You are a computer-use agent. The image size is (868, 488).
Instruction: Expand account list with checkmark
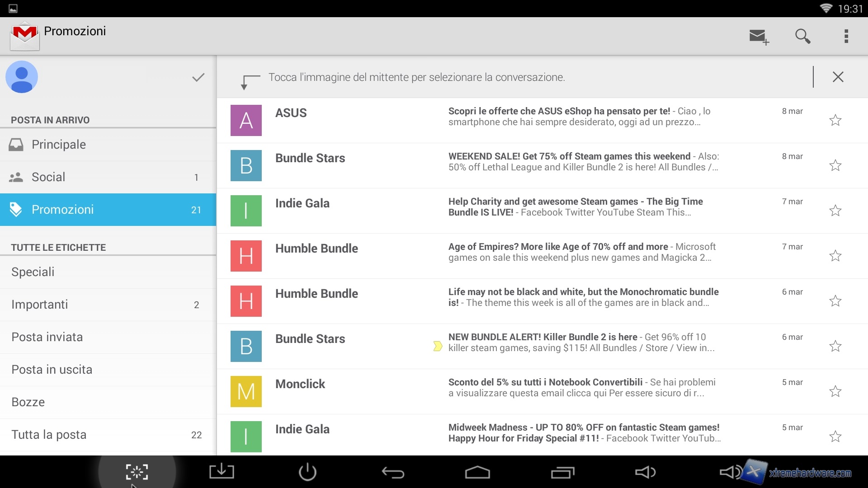[x=198, y=77]
